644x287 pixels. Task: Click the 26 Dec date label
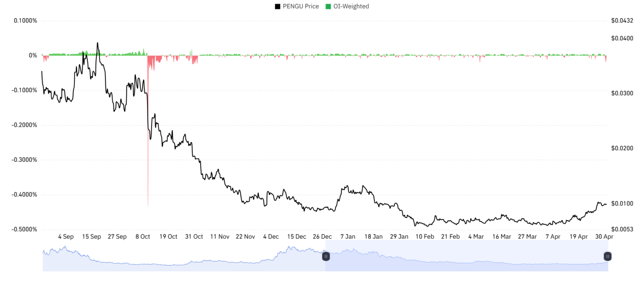click(322, 237)
